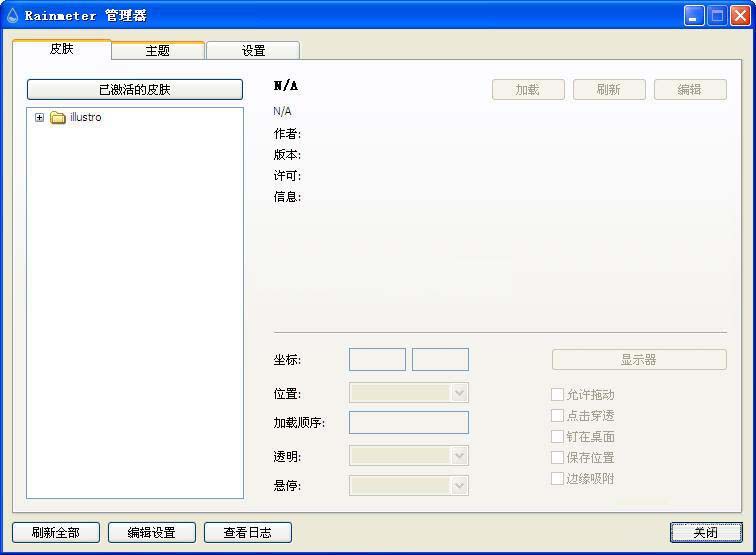Click the 已激活的皮肤 button
This screenshot has height=555, width=756.
(x=134, y=89)
